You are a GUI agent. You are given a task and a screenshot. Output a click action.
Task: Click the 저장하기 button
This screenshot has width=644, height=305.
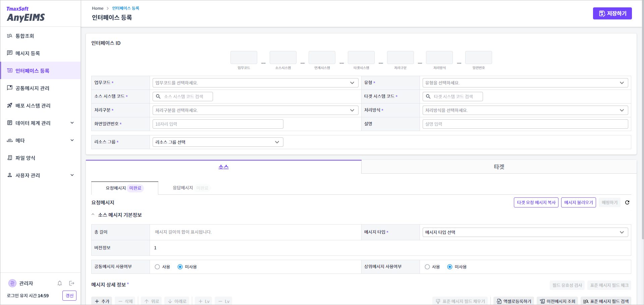612,13
